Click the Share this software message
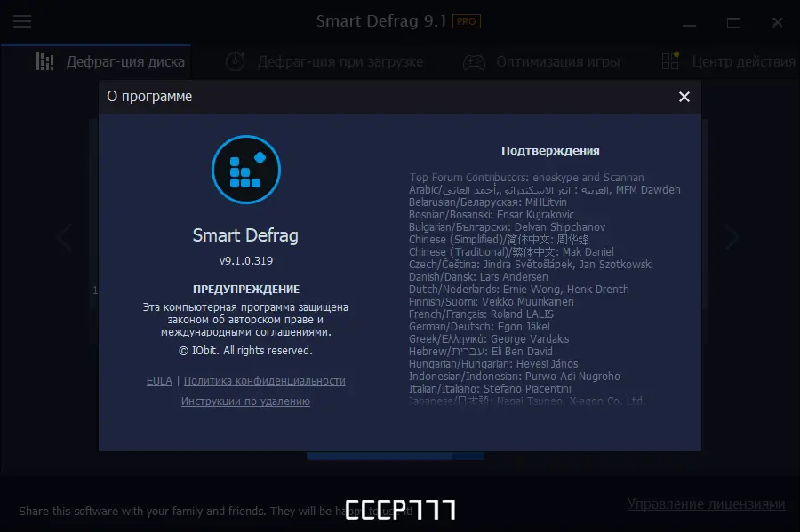The height and width of the screenshot is (532, 800). click(215, 511)
